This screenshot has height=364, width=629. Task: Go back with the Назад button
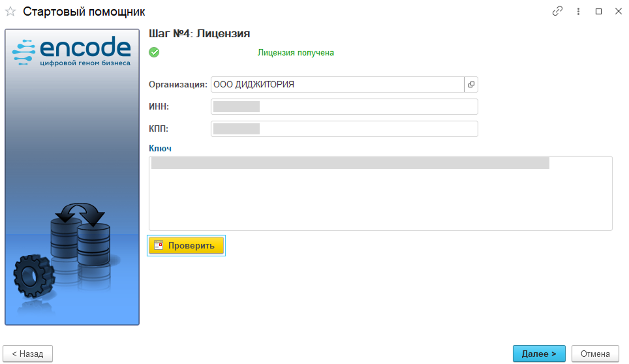tap(27, 354)
